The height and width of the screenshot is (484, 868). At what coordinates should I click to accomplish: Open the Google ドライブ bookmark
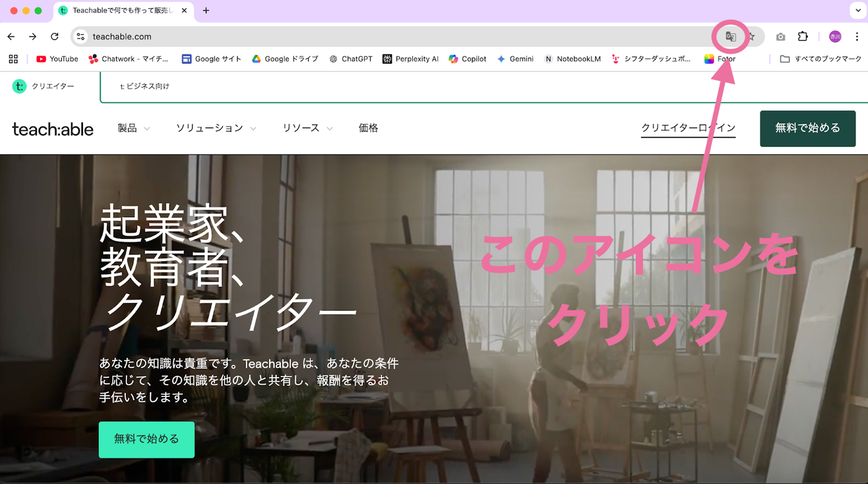285,59
